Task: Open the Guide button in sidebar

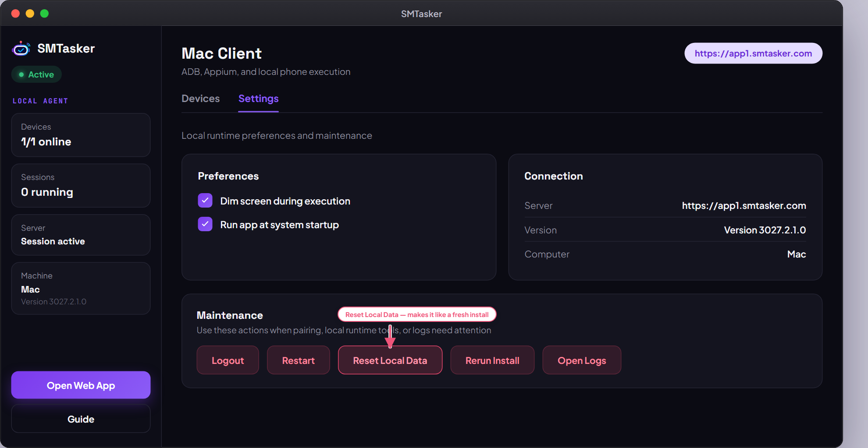Action: pyautogui.click(x=81, y=419)
